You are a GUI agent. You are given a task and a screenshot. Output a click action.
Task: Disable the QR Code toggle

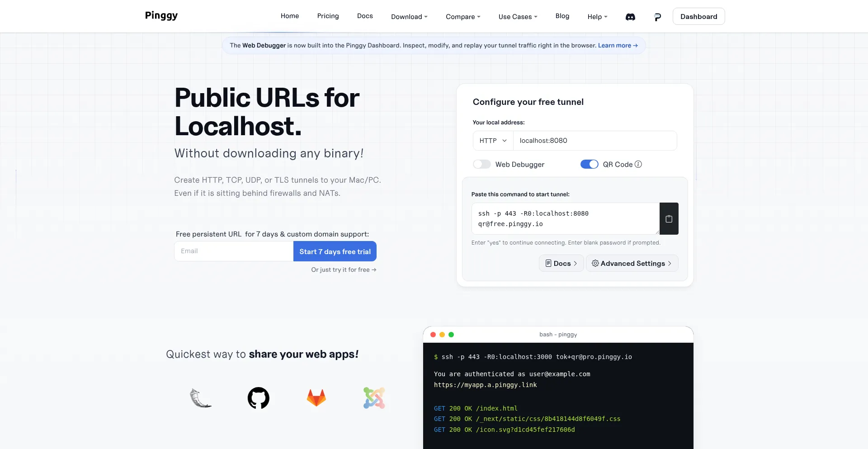[590, 164]
